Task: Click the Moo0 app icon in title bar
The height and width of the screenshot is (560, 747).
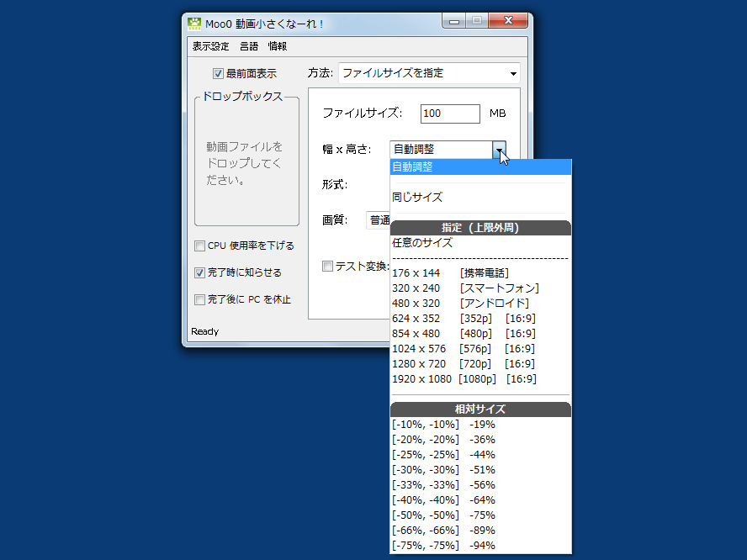Action: pyautogui.click(x=193, y=24)
